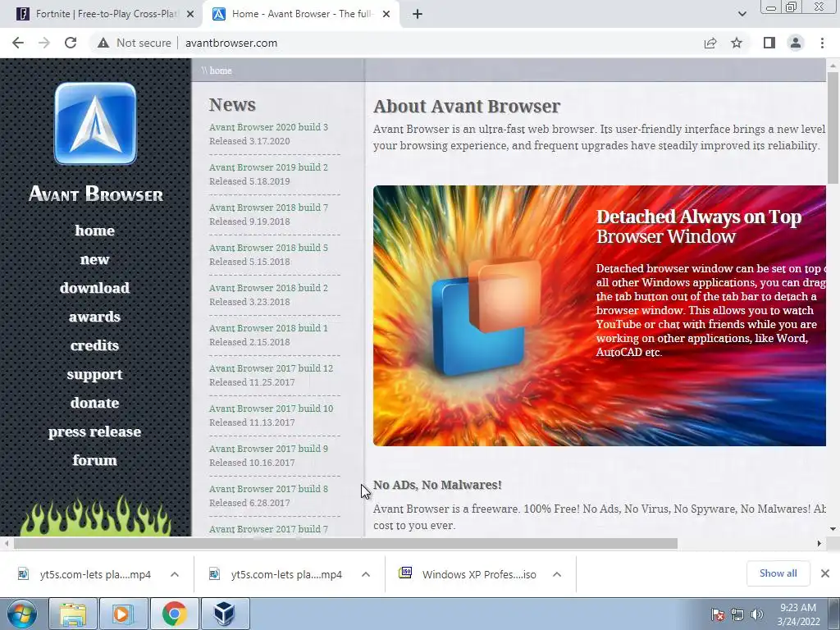Close the Avant Browser tab
Image resolution: width=840 pixels, height=630 pixels.
point(386,15)
